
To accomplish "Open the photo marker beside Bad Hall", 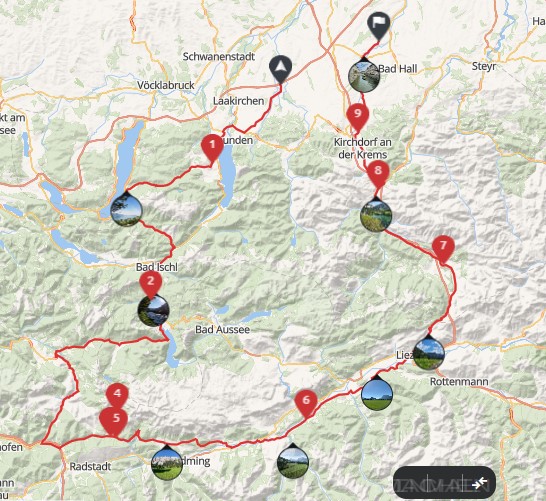I will 364,75.
